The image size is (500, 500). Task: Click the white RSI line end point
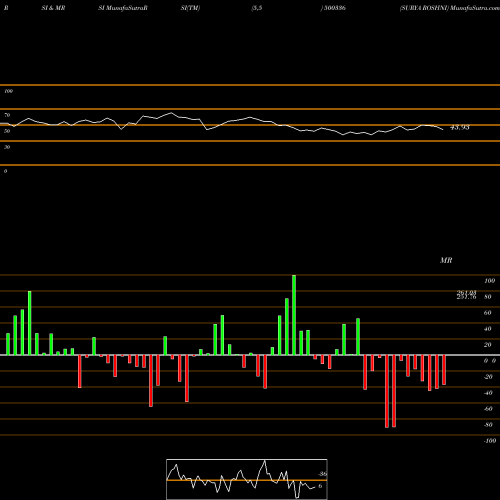point(443,129)
